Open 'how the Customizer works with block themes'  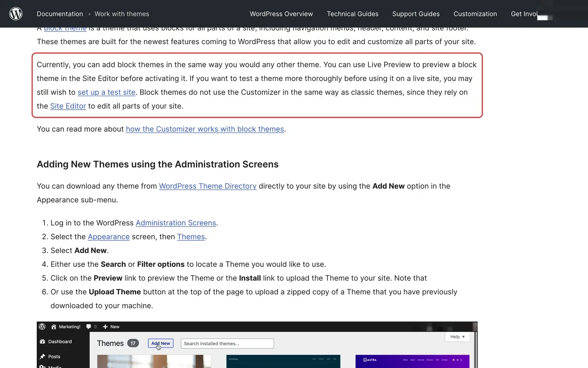205,129
